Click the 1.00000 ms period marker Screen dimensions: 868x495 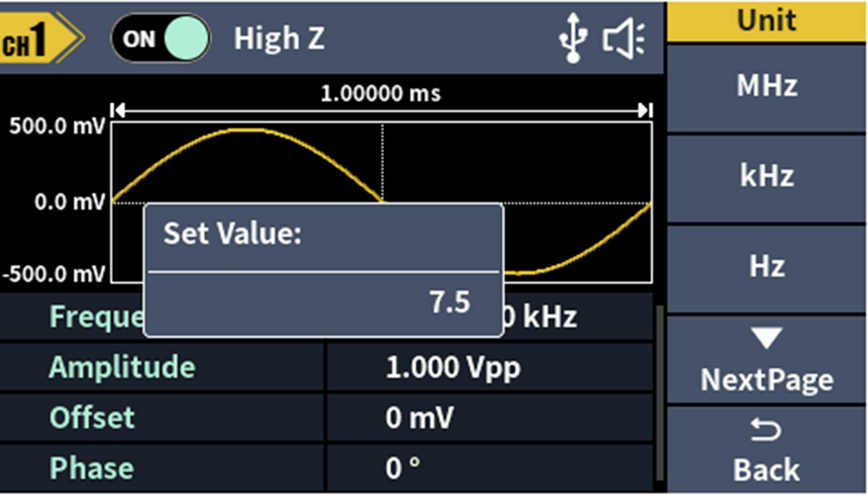tap(382, 93)
